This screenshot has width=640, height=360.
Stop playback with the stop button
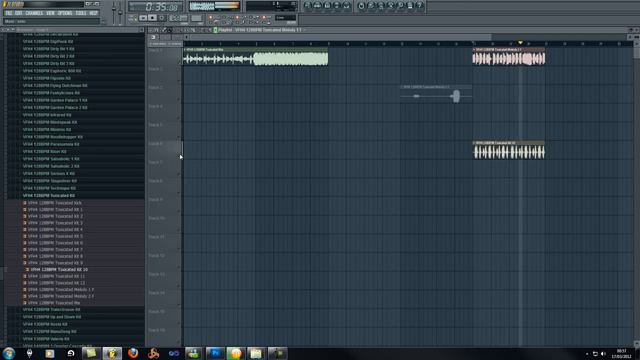tap(153, 18)
